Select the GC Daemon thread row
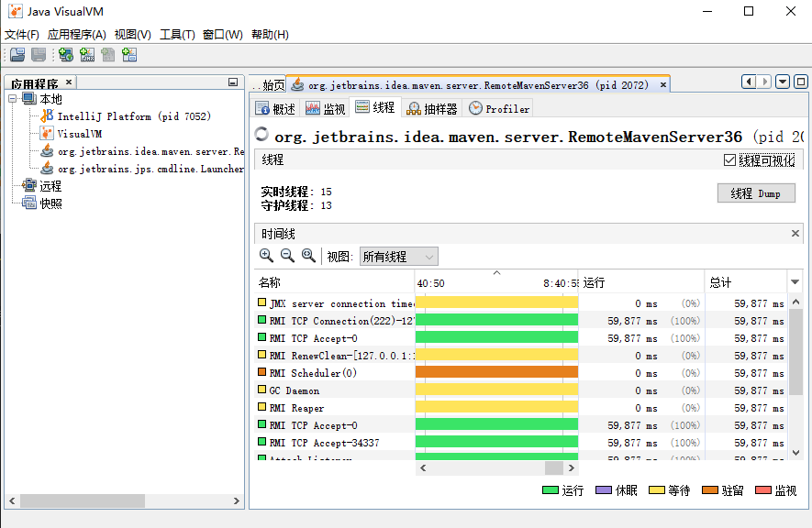812x528 pixels. 520,390
